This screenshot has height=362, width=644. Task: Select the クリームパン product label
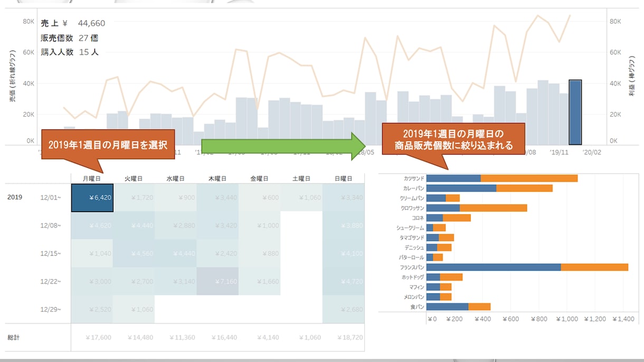click(412, 198)
